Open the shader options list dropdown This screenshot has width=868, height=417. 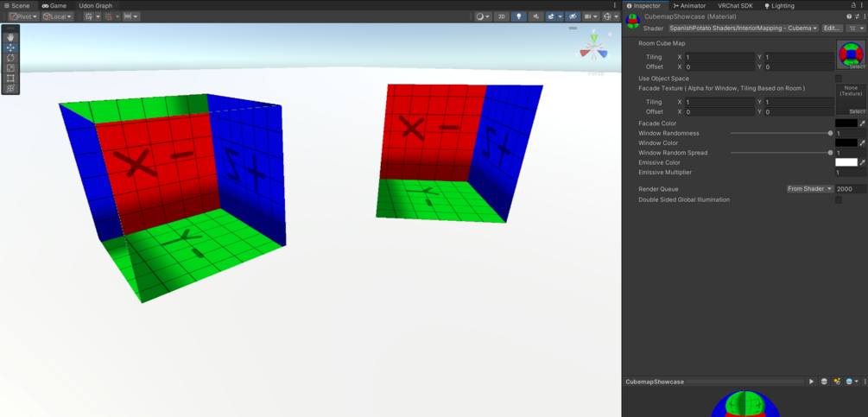tap(857, 28)
